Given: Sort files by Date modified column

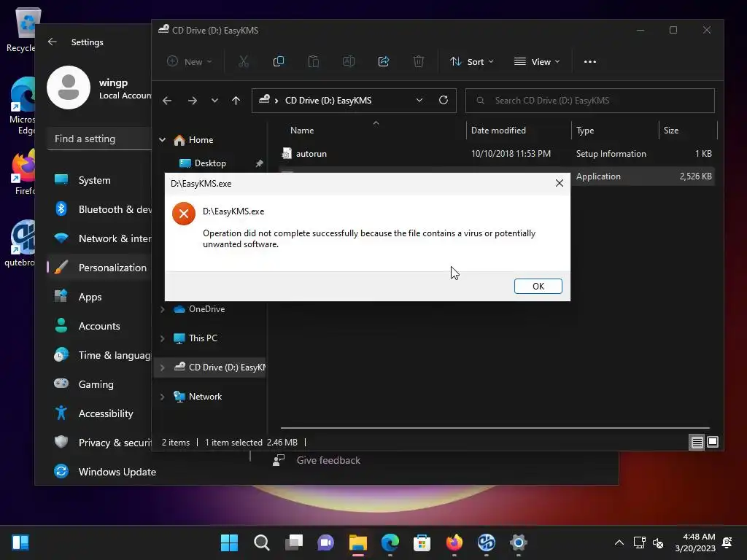Looking at the screenshot, I should coord(498,131).
